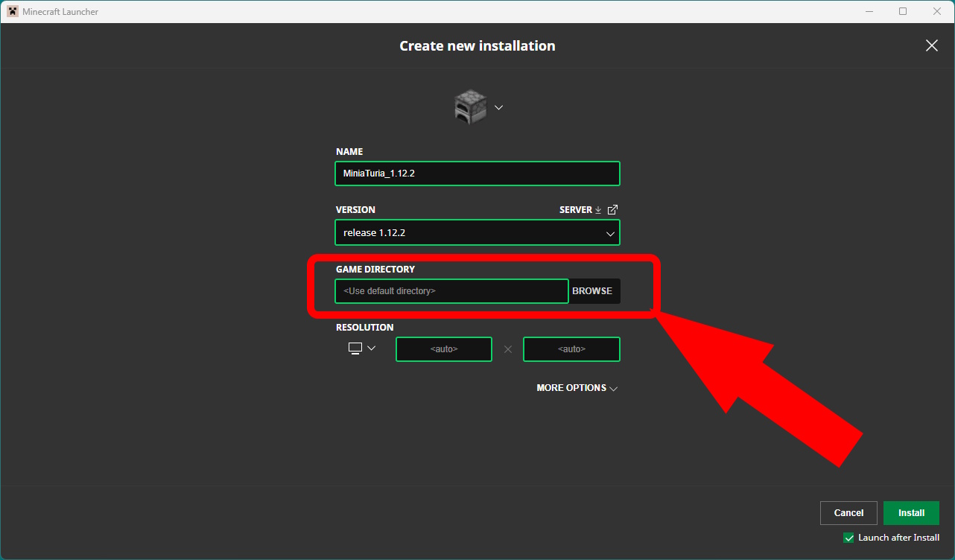The image size is (955, 560).
Task: Close the Create new installation dialog
Action: tap(932, 45)
